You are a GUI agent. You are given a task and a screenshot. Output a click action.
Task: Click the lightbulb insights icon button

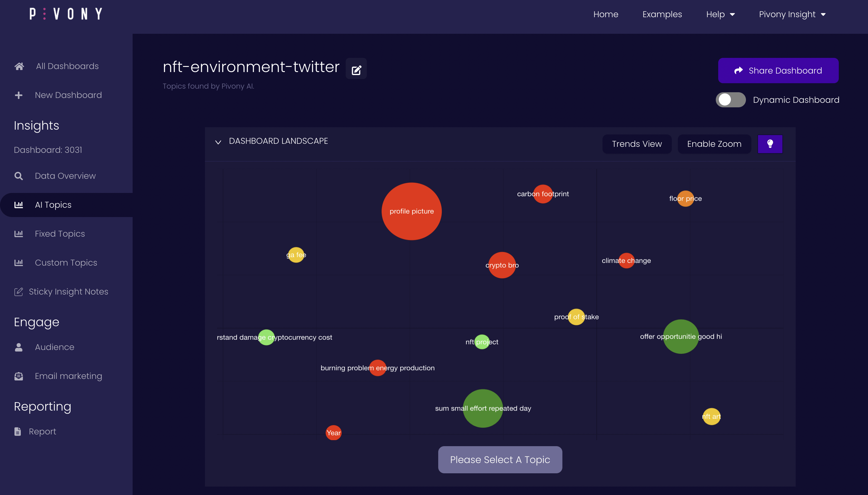click(x=770, y=144)
